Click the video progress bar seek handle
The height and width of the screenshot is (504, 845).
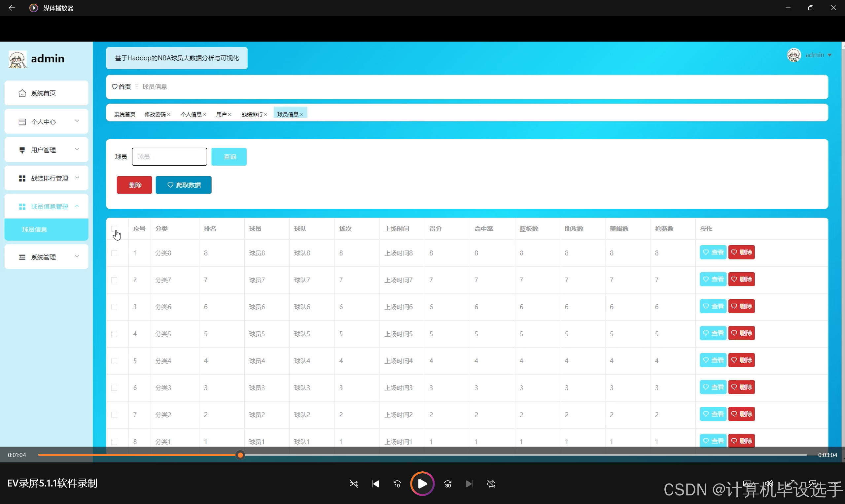(240, 455)
